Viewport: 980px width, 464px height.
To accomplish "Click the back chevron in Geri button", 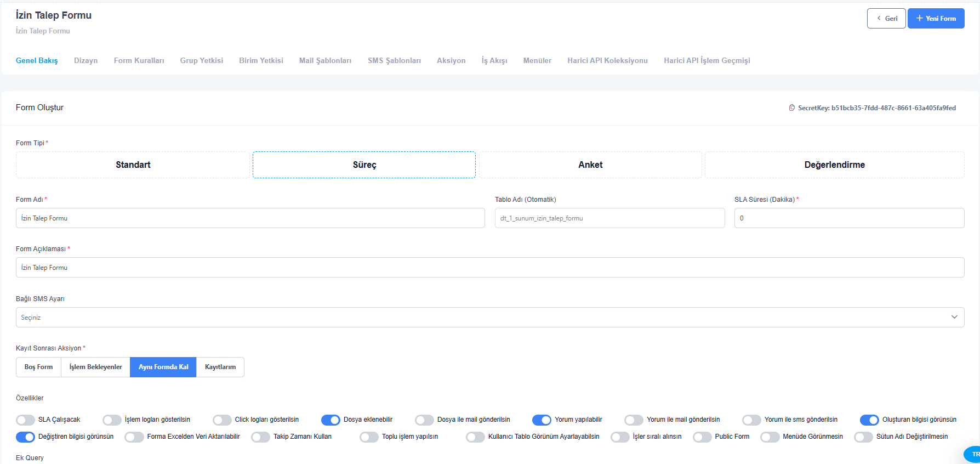I will (879, 19).
